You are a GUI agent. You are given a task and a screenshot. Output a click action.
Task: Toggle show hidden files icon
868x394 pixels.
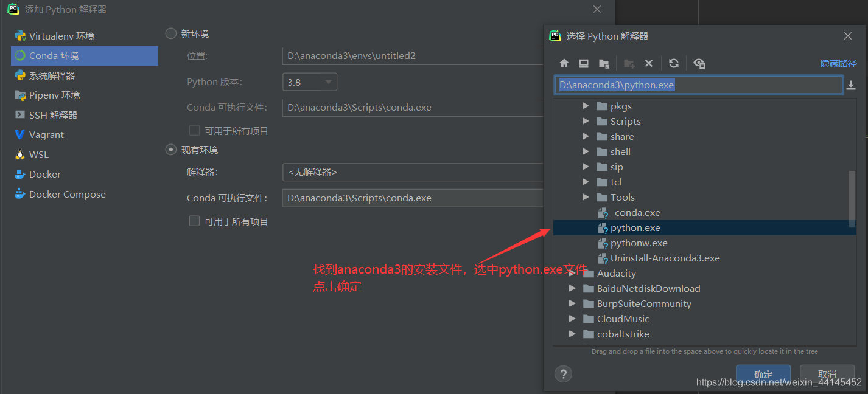coord(699,63)
